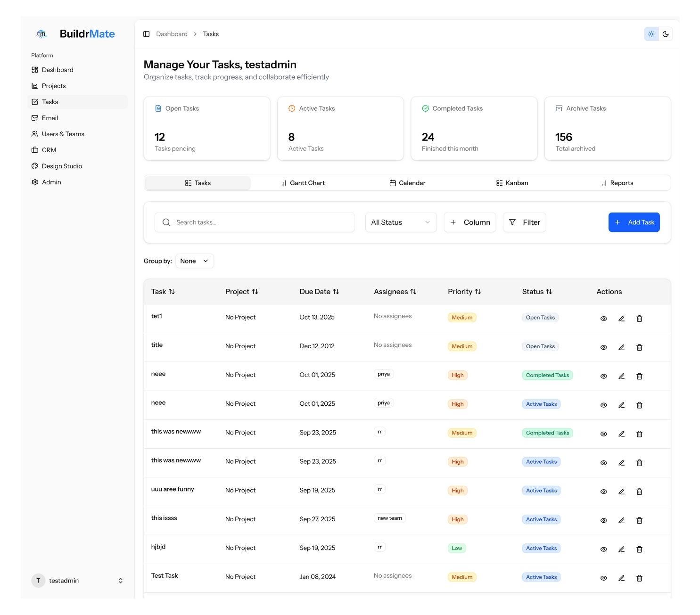Sort the table by Priority column
Viewport: 700px width, 615px height.
point(464,292)
